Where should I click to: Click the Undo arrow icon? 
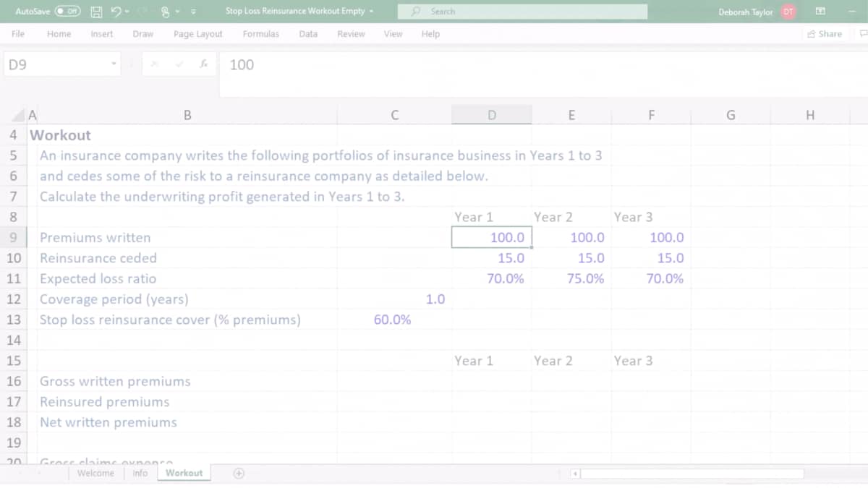coord(114,12)
